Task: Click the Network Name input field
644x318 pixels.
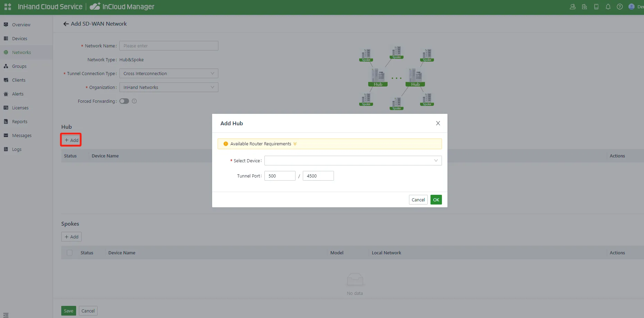Action: [169, 46]
